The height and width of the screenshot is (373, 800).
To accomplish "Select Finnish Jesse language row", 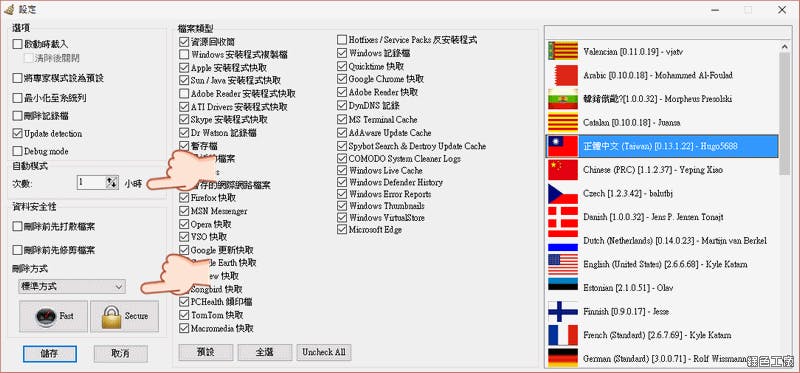I will 662,311.
